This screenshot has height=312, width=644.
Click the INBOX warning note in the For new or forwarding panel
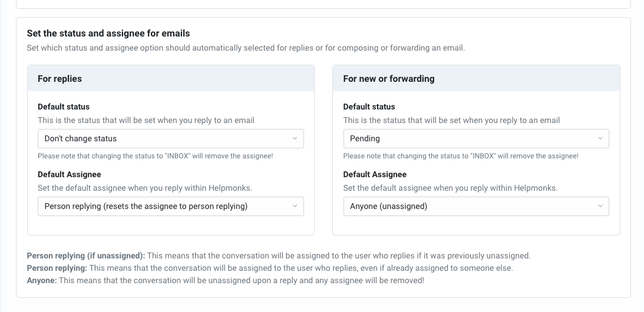coord(461,156)
